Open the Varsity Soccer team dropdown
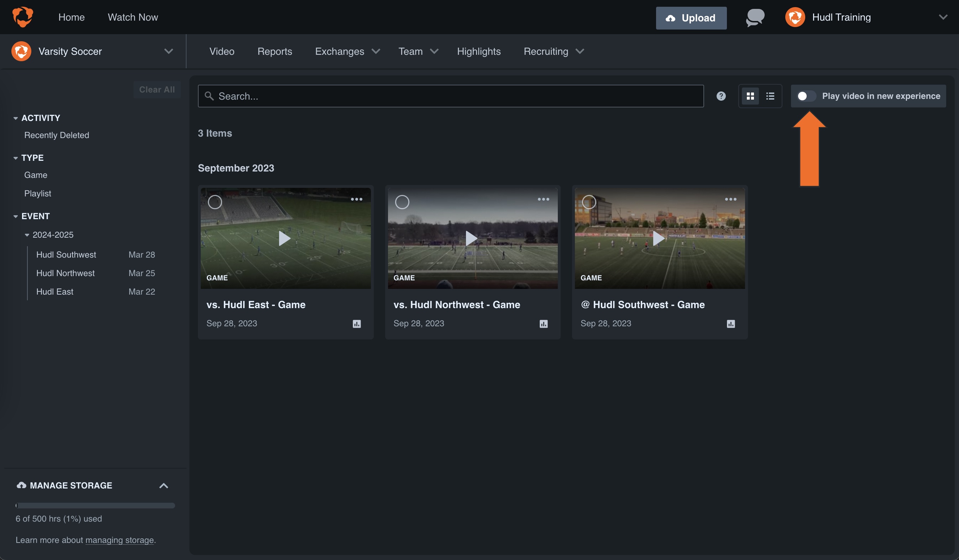The image size is (959, 560). tap(169, 51)
